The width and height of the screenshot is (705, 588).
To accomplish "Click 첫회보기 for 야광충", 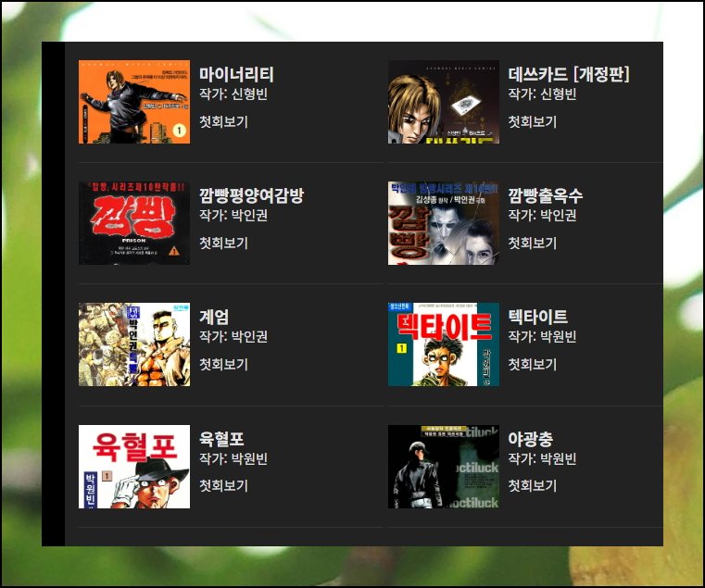I will (533, 486).
